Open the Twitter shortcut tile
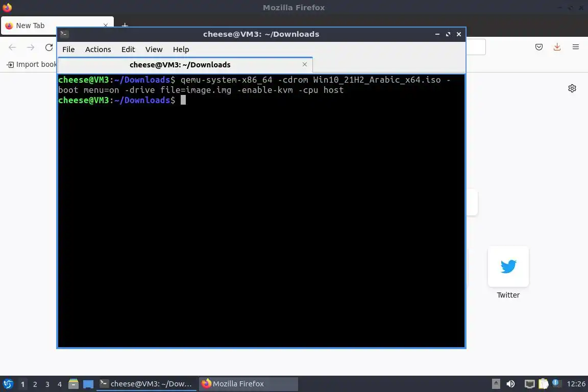 (x=508, y=266)
